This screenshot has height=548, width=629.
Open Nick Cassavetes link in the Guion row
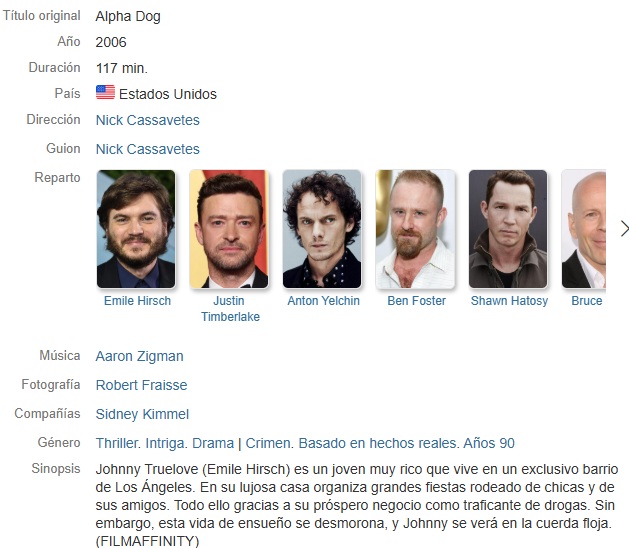[148, 149]
